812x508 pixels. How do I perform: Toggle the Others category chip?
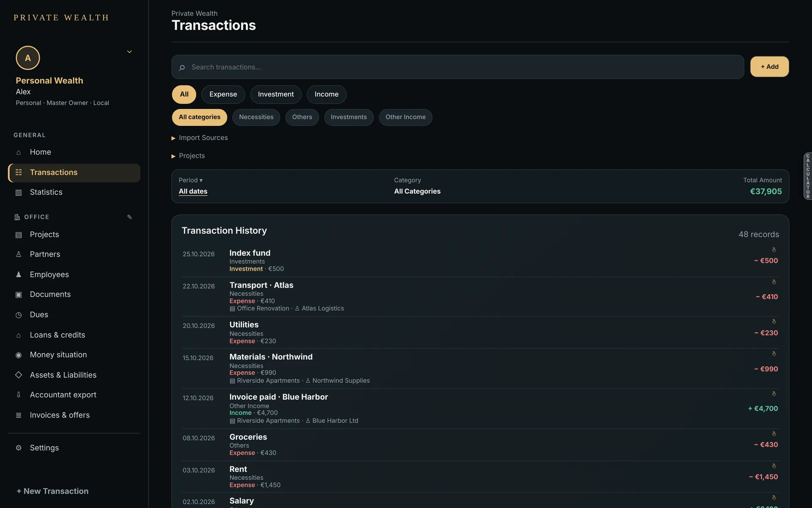tap(302, 117)
